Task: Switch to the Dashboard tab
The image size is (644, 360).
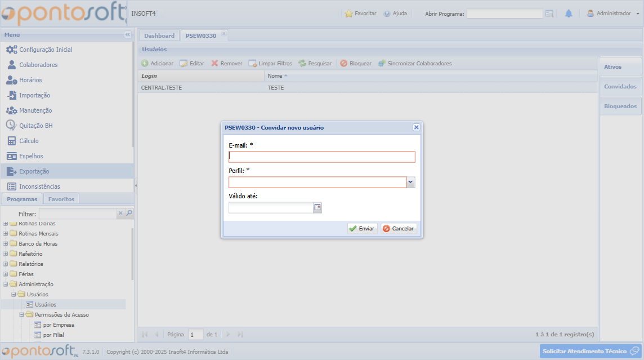Action: pyautogui.click(x=159, y=35)
